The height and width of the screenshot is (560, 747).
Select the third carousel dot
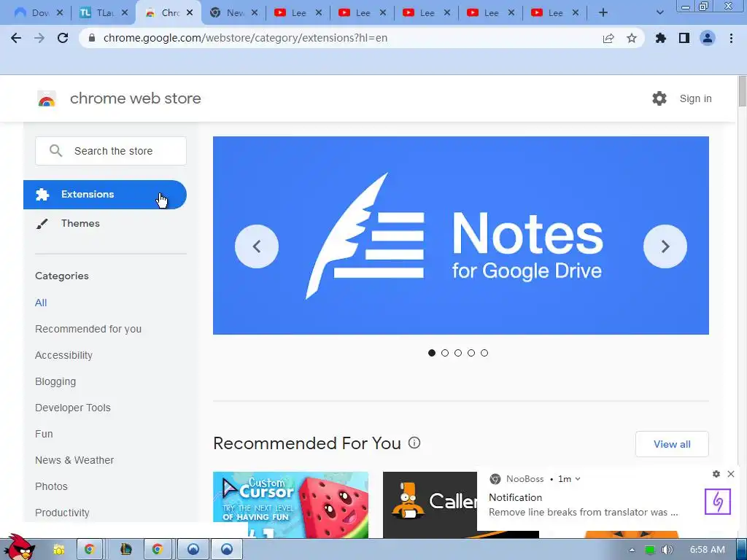(x=458, y=353)
